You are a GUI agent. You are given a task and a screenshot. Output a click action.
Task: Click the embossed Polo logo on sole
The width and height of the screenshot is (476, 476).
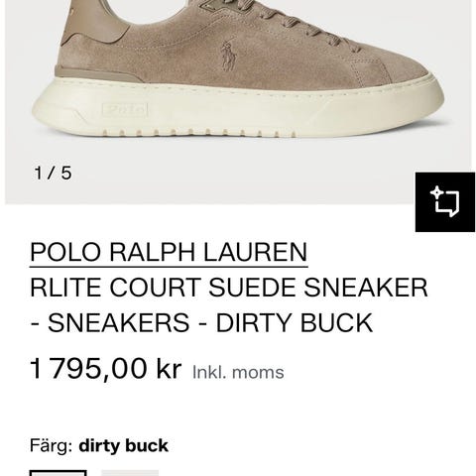click(124, 109)
